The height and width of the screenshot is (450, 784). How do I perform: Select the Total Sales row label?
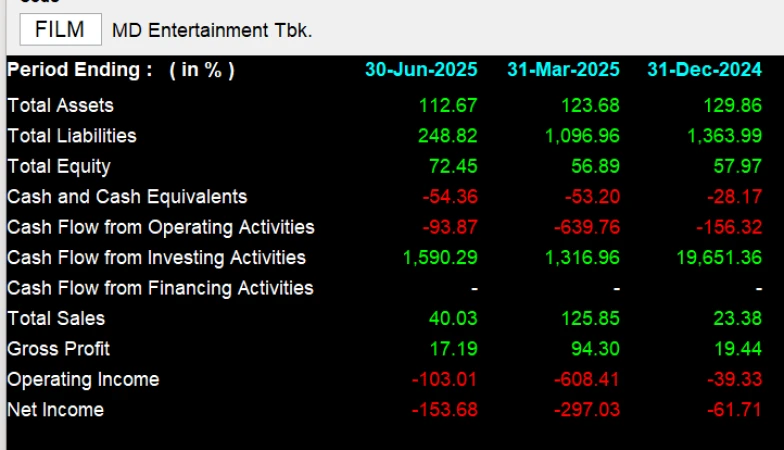pyautogui.click(x=56, y=318)
